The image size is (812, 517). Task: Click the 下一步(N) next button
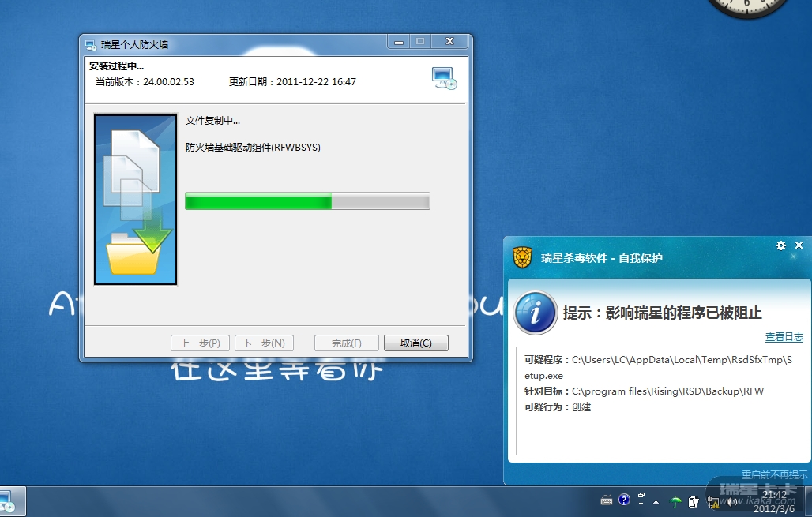(x=264, y=343)
